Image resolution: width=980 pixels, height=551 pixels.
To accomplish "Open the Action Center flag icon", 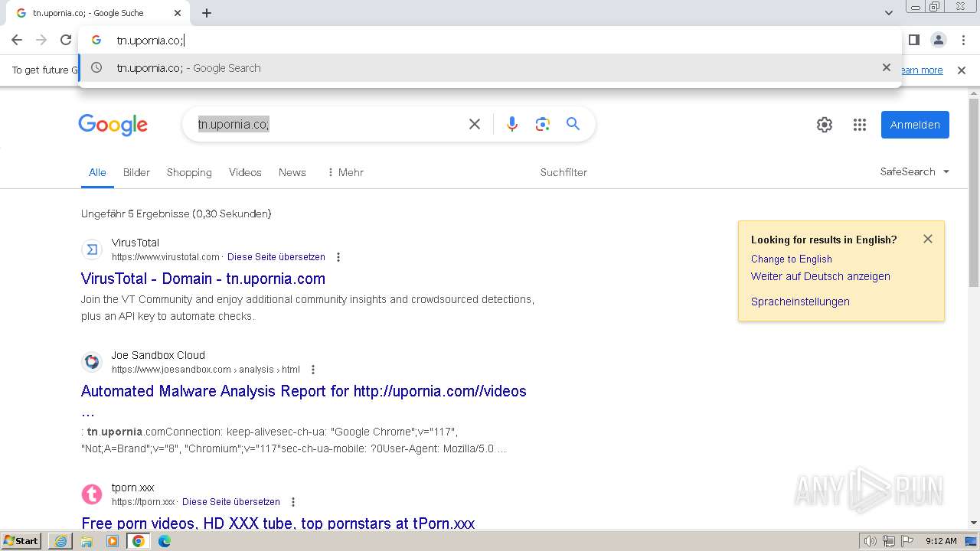I will point(907,541).
